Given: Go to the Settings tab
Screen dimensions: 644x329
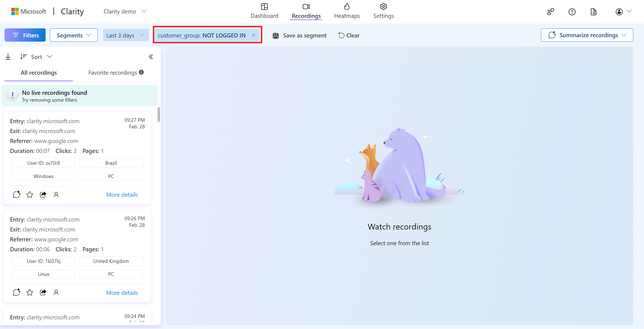Looking at the screenshot, I should (x=383, y=11).
